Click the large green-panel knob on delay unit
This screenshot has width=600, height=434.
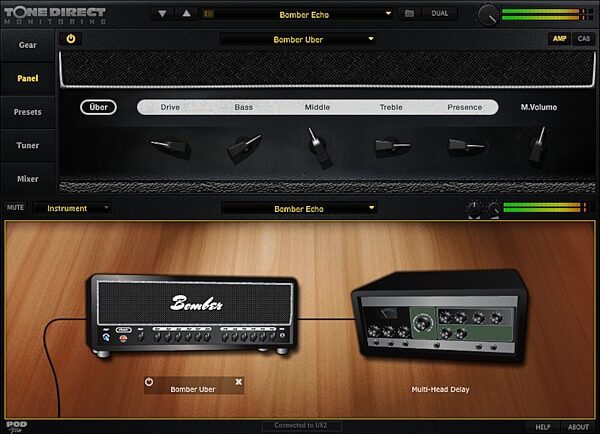422,323
